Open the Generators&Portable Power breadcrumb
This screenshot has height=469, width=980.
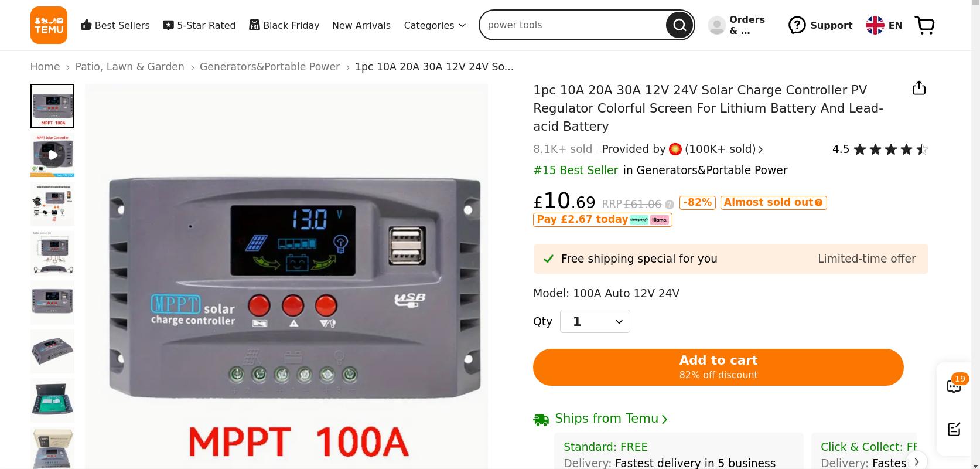tap(269, 67)
